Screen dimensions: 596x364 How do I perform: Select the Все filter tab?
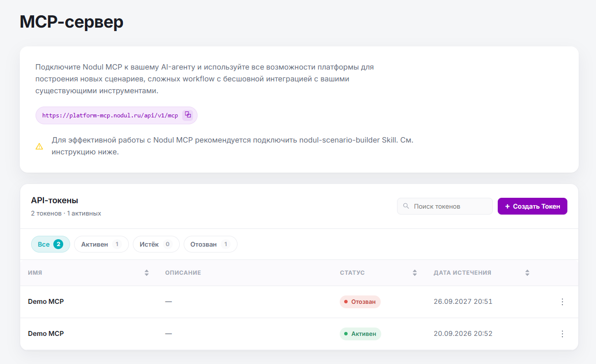click(50, 244)
